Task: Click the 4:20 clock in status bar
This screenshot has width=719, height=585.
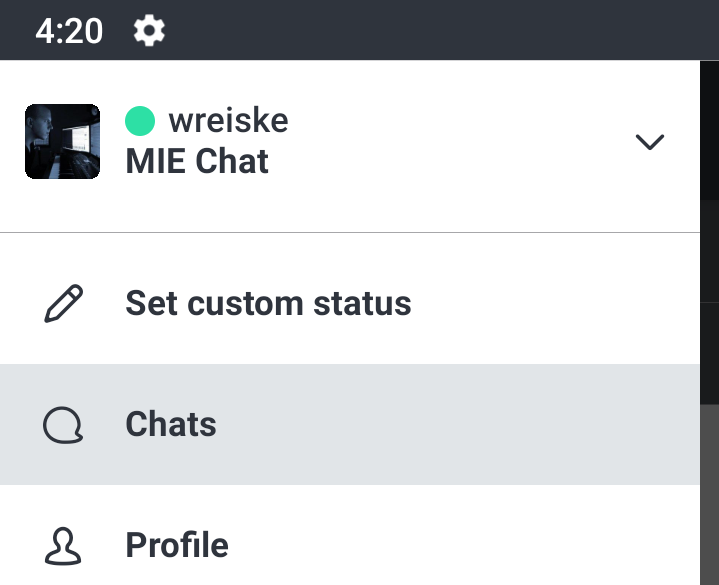Action: (69, 31)
